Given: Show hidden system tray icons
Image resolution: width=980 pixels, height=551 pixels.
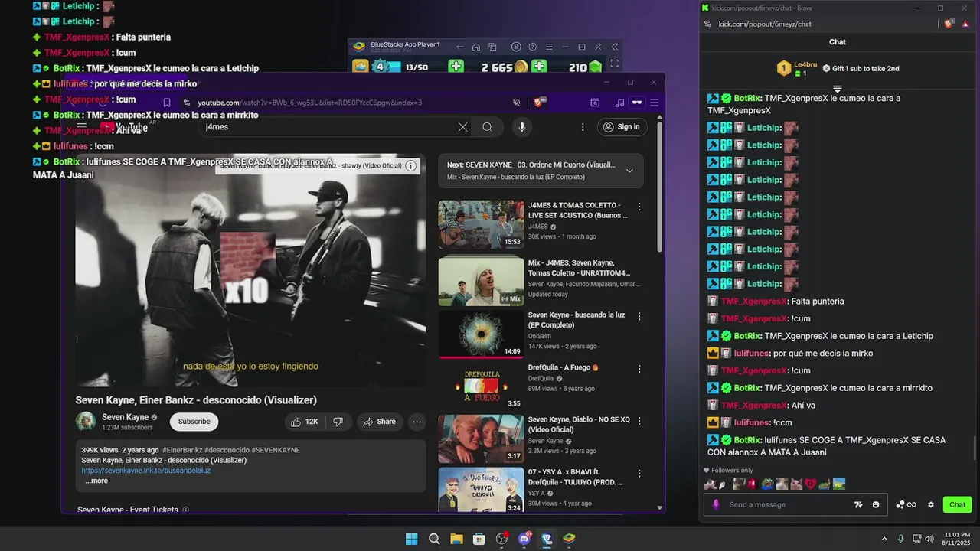Looking at the screenshot, I should (x=884, y=539).
